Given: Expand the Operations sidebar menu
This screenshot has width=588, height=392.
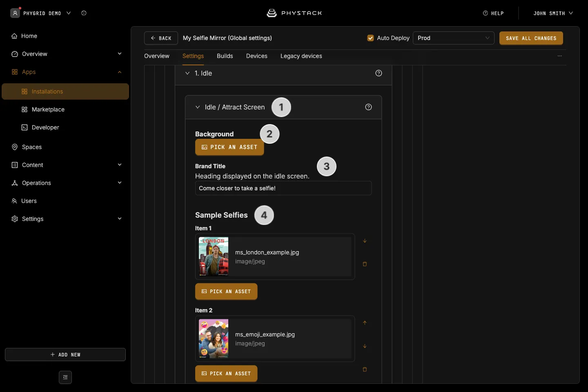Looking at the screenshot, I should point(120,183).
